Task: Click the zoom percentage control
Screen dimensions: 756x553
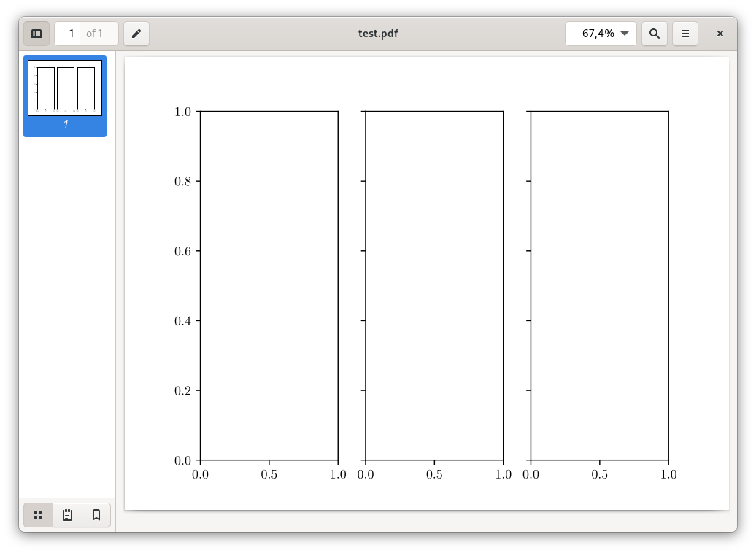Action: coord(600,33)
